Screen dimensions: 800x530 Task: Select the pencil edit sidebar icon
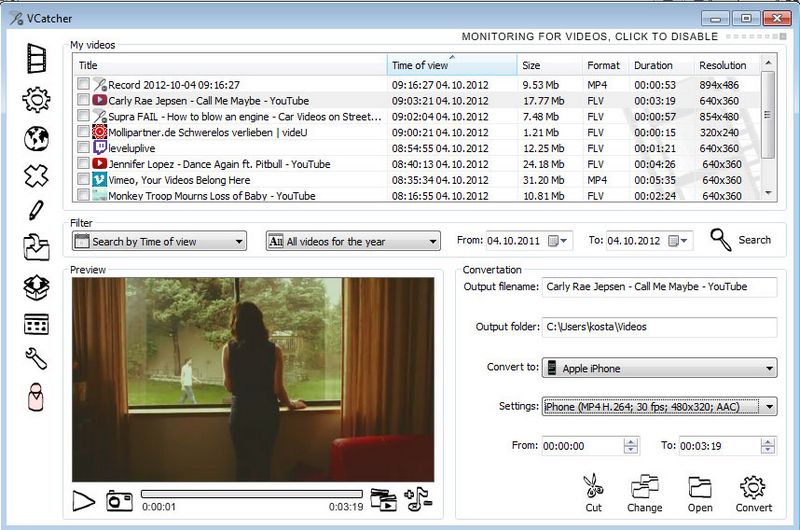(36, 210)
